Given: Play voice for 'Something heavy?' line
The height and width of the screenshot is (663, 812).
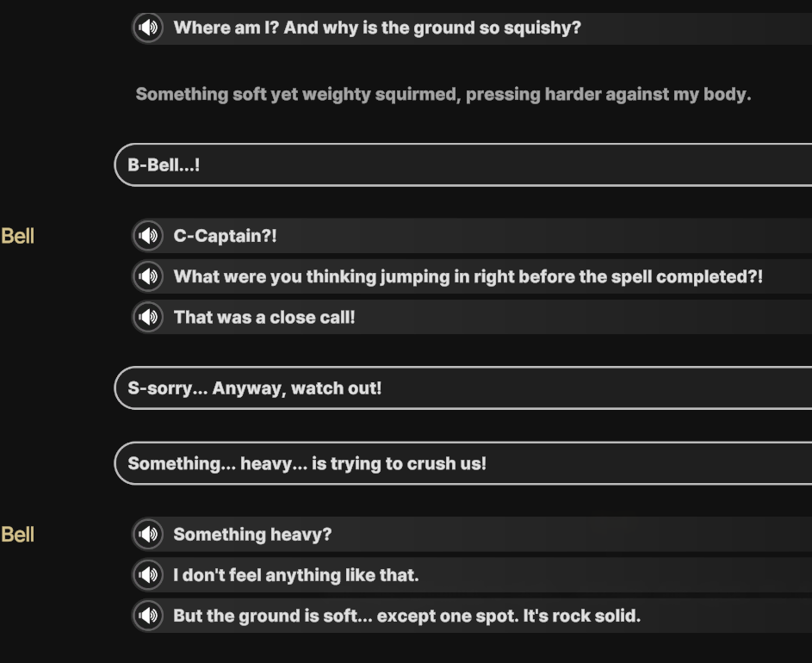Looking at the screenshot, I should [148, 534].
